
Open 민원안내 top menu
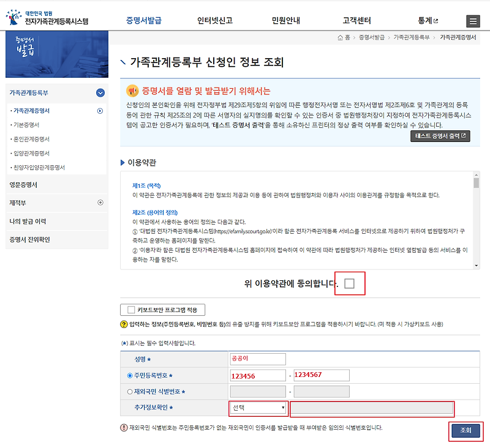[x=285, y=21]
